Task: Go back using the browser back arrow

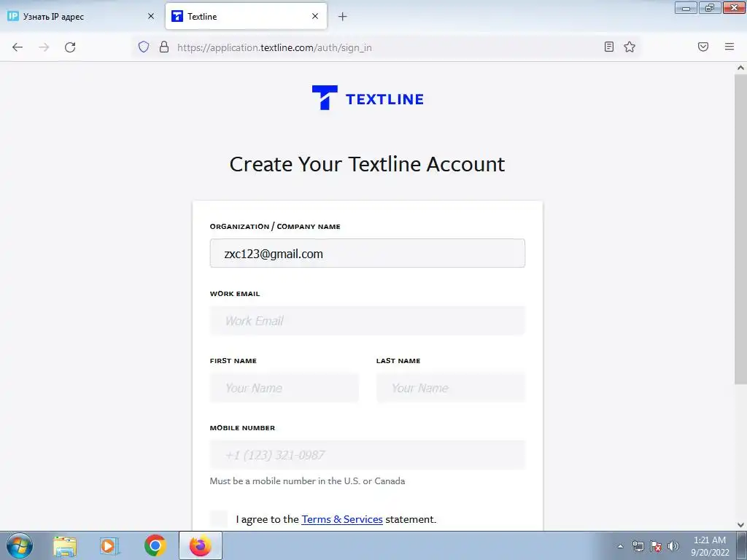Action: coord(18,47)
